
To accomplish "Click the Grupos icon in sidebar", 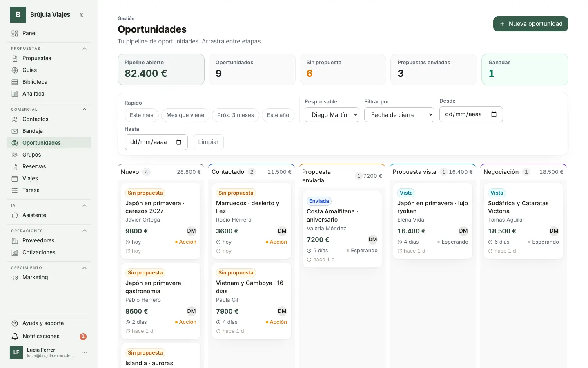I will pos(15,155).
